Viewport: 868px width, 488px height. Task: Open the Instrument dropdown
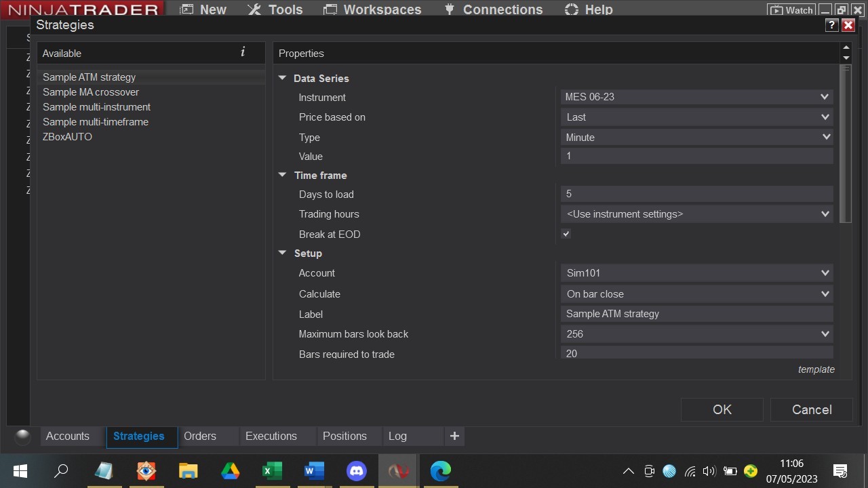697,97
